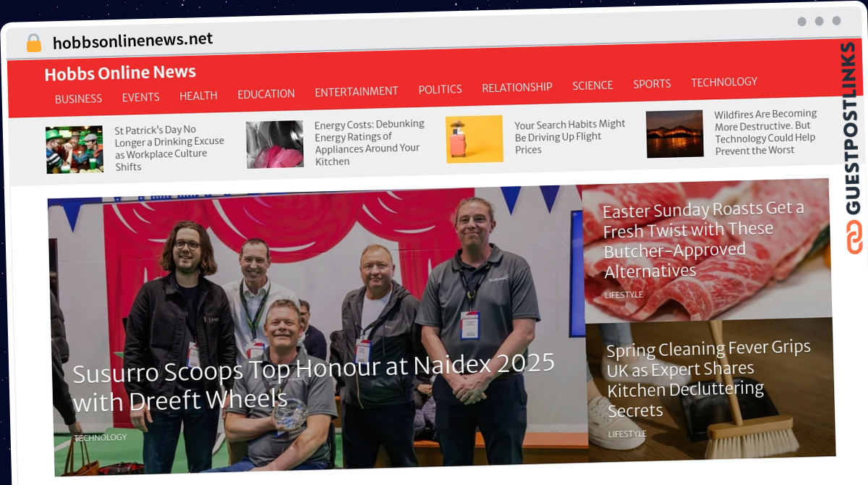This screenshot has height=485, width=868.
Task: Open the St Patrick's Day article thumbnail
Action: (x=75, y=150)
